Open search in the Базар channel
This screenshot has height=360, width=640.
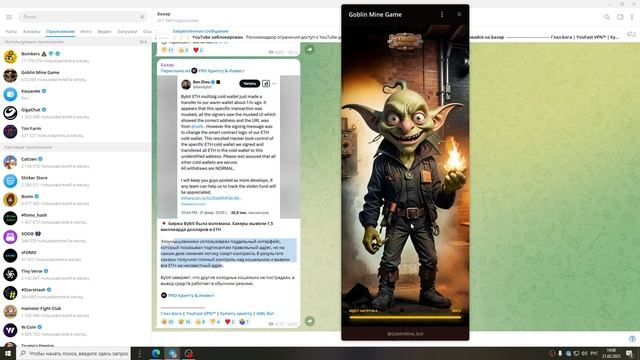(x=607, y=17)
